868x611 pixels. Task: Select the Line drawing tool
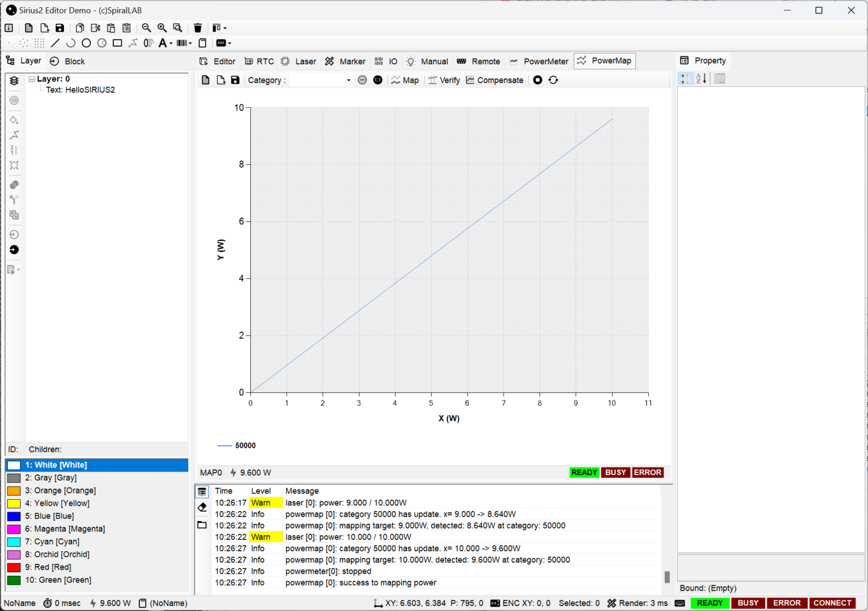pyautogui.click(x=55, y=43)
